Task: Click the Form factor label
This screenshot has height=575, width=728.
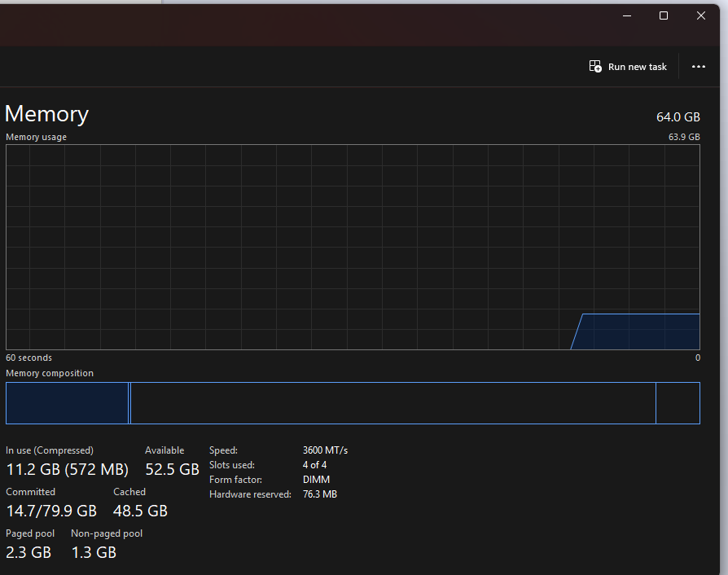Action: click(236, 480)
